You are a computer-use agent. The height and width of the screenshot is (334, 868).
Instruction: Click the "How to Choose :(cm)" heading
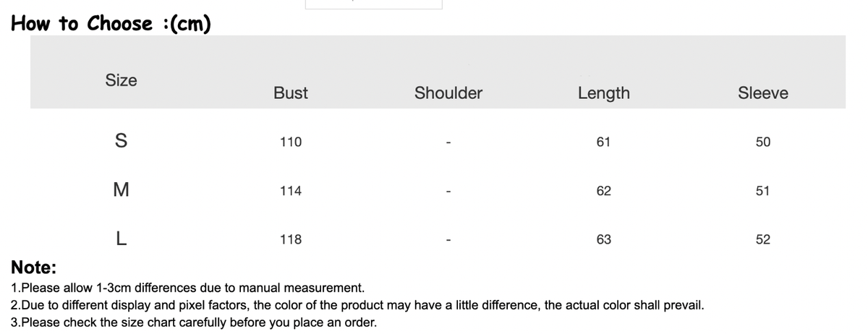(111, 23)
